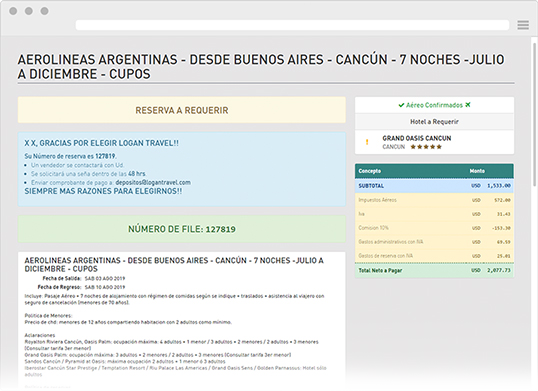Click the 48 hrs text in notice

click(x=137, y=174)
